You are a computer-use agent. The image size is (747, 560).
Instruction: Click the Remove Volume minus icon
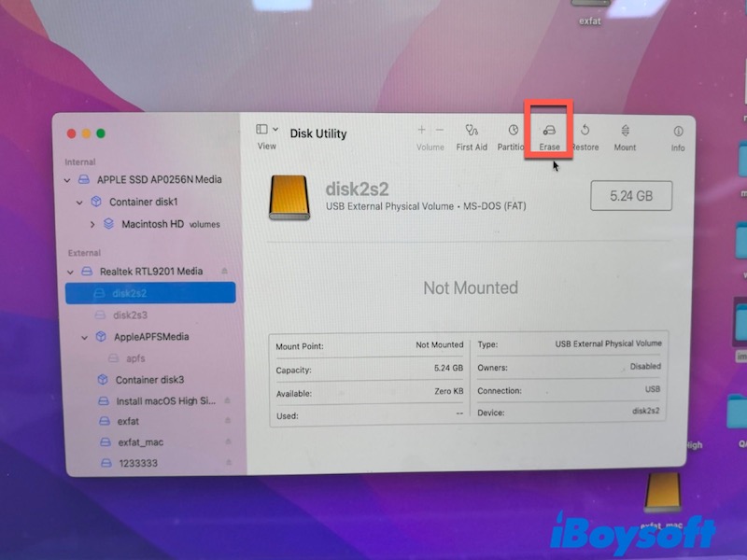(x=440, y=130)
